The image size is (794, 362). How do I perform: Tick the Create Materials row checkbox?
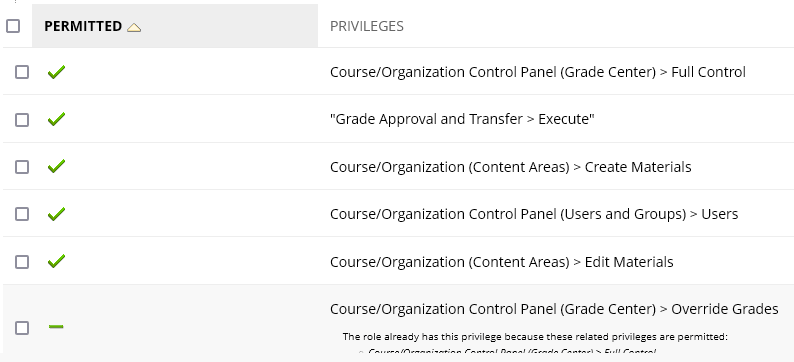coord(22,167)
